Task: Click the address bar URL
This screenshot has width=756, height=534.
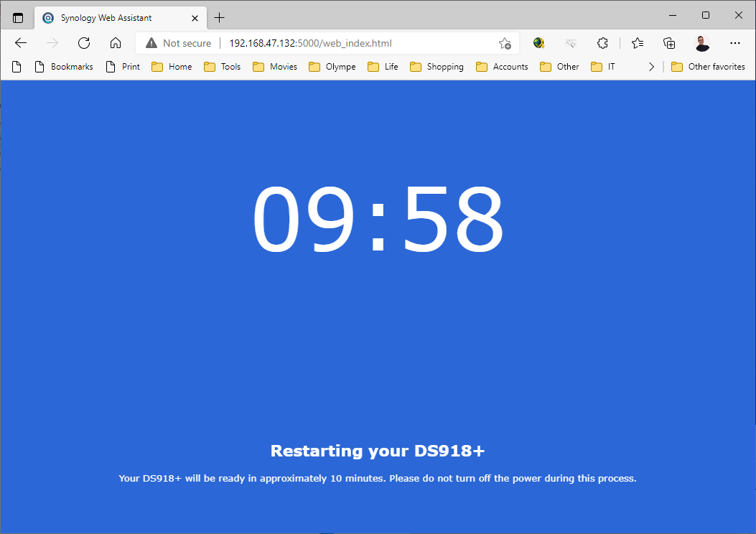Action: pyautogui.click(x=310, y=43)
